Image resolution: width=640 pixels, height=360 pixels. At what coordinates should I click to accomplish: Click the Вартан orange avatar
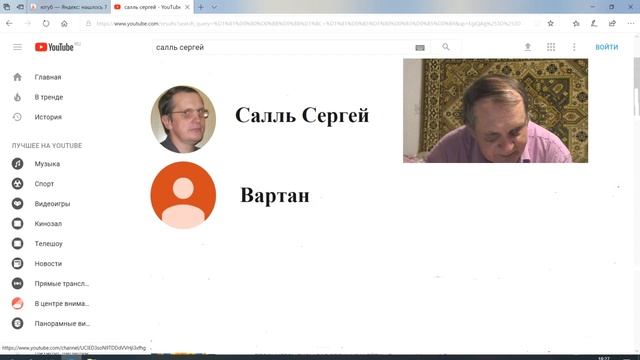click(183, 195)
